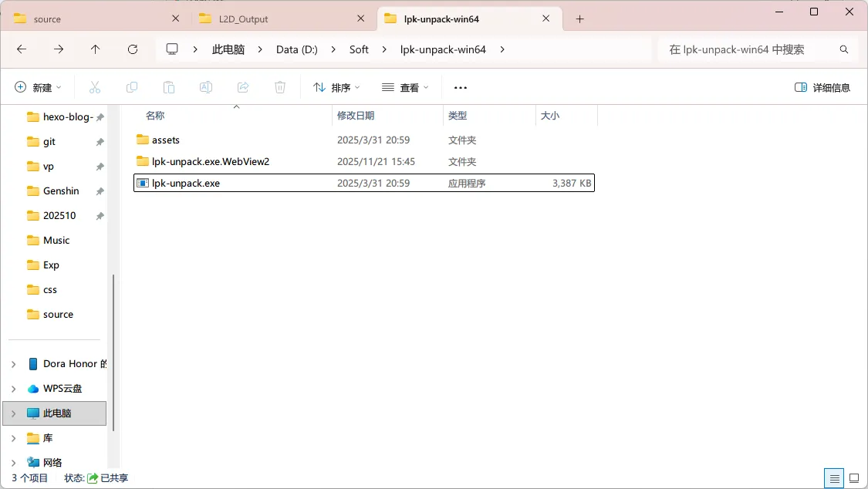Select the lpk-unpack.exe file
Screen dimensions: 868x489
[186, 184]
